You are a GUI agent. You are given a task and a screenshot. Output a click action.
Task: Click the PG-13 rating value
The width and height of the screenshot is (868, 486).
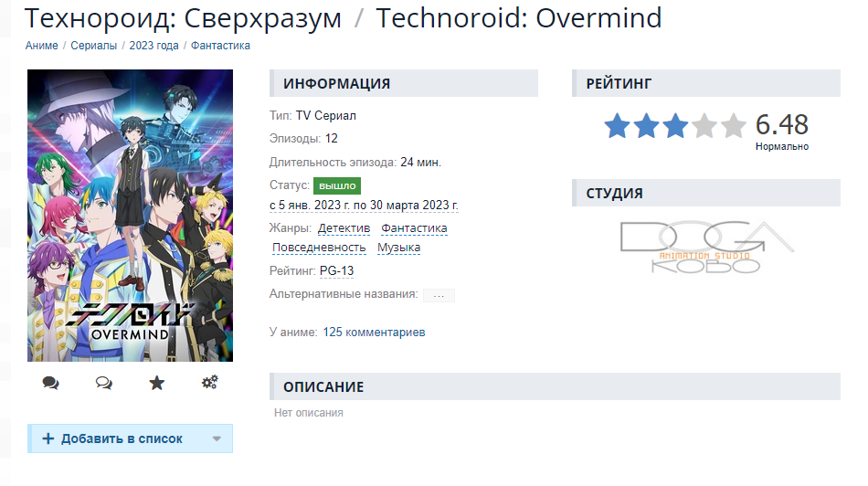click(336, 270)
